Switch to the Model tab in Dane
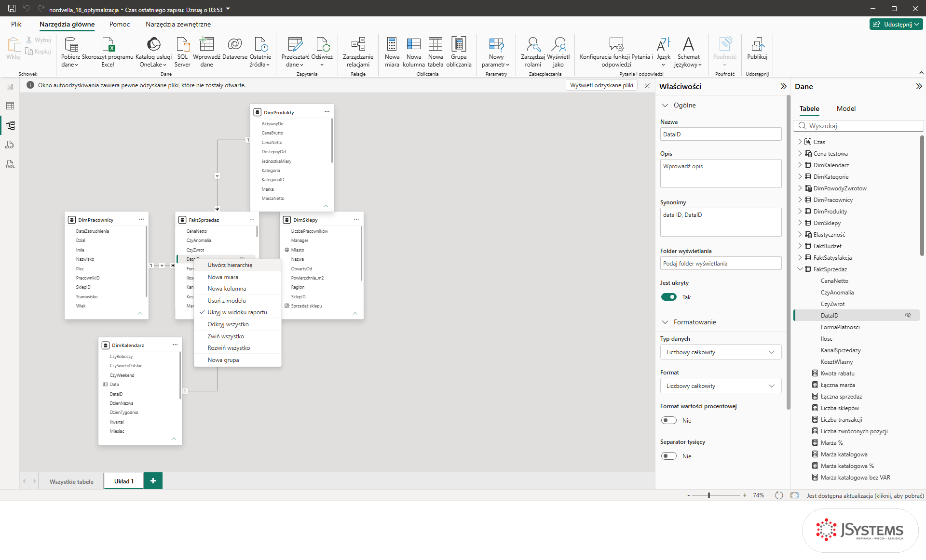The image size is (926, 560). click(x=846, y=108)
